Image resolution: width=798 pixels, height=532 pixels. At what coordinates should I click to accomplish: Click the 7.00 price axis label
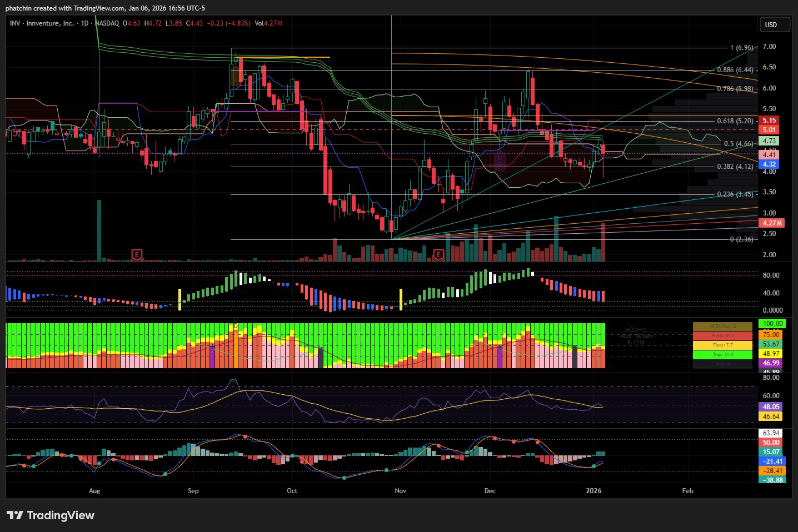[x=770, y=47]
